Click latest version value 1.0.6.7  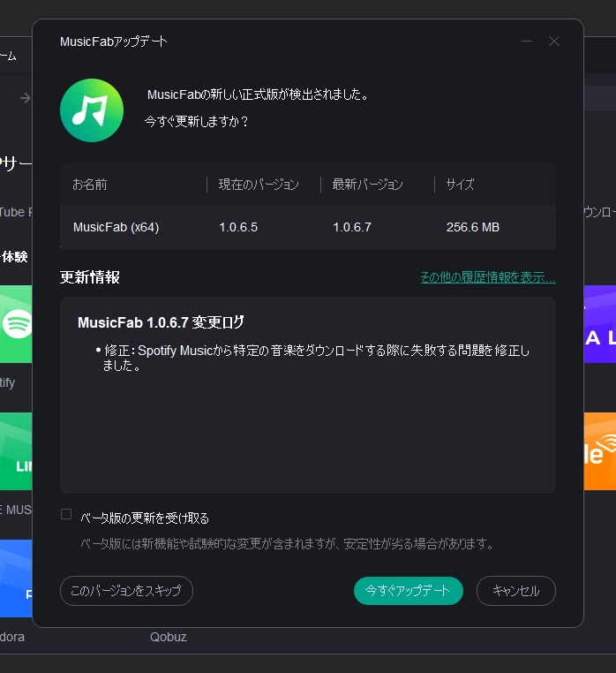pyautogui.click(x=352, y=227)
